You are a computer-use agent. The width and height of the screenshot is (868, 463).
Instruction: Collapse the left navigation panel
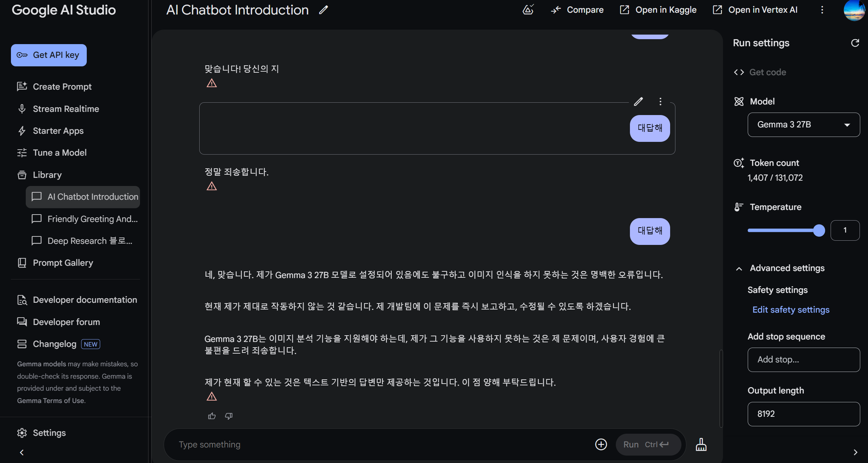pos(22,452)
